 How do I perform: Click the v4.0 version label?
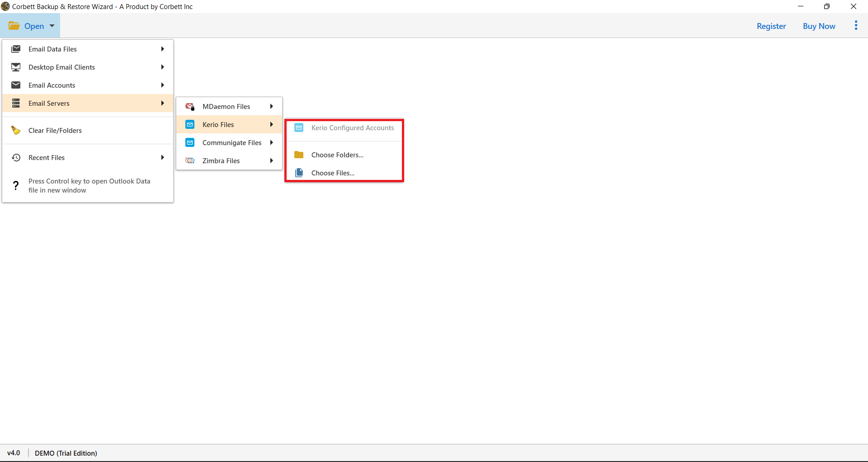14,453
